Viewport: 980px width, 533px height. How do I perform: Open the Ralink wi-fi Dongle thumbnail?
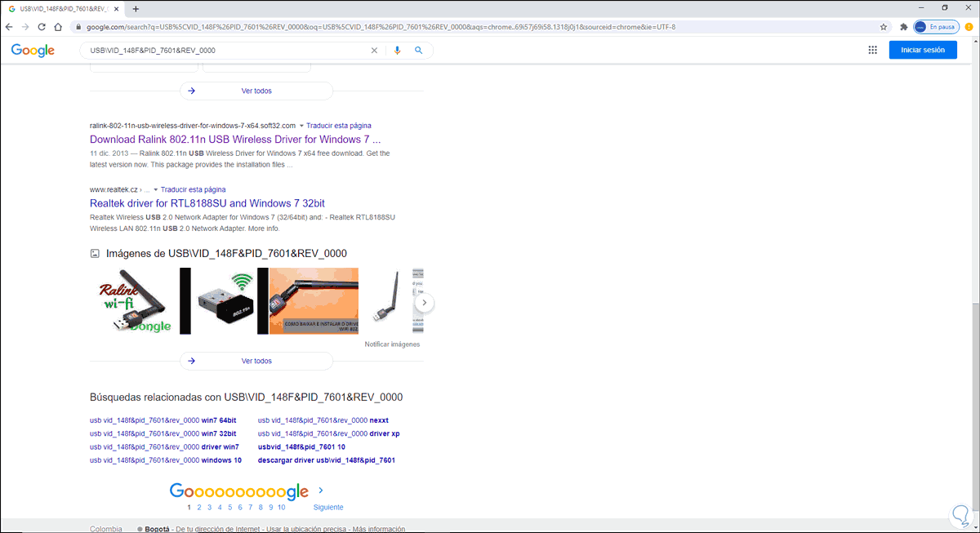point(136,301)
